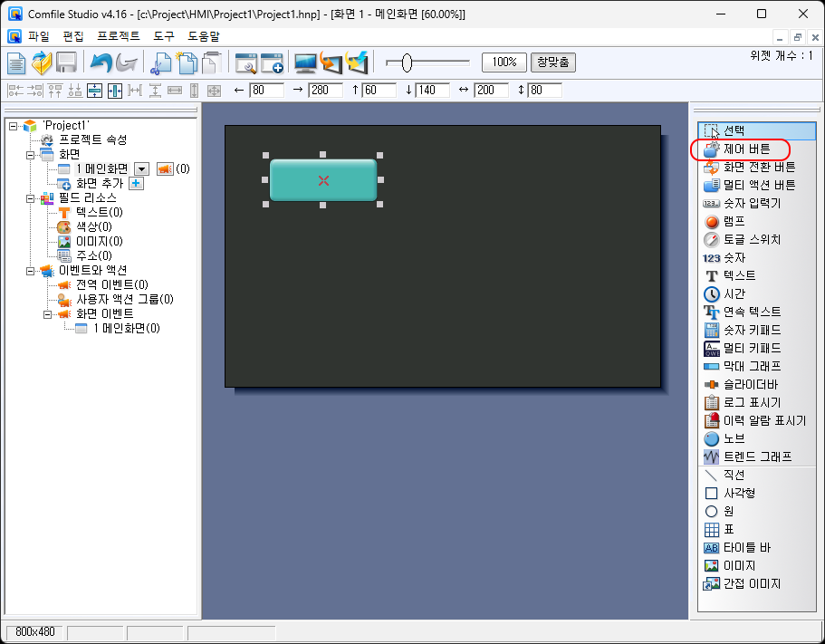Open the 프로젝트 menu
The image size is (825, 644).
click(x=118, y=36)
